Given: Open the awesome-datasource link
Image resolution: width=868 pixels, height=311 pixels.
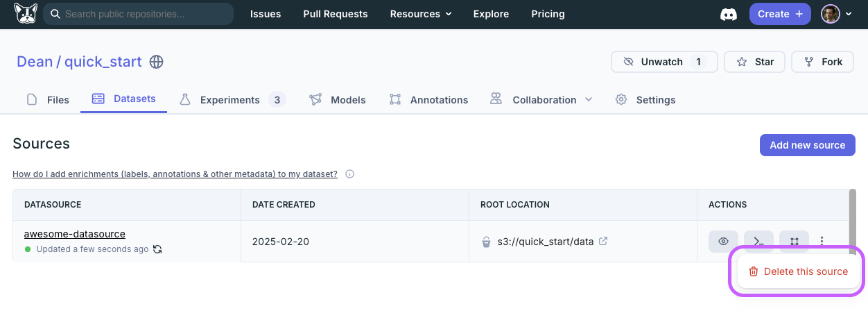Looking at the screenshot, I should (75, 234).
